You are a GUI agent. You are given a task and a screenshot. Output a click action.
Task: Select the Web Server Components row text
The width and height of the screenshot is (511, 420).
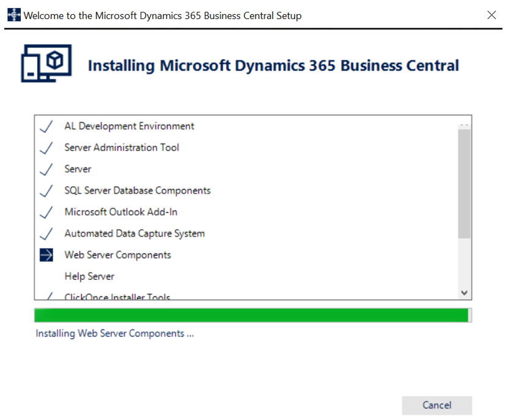[117, 255]
